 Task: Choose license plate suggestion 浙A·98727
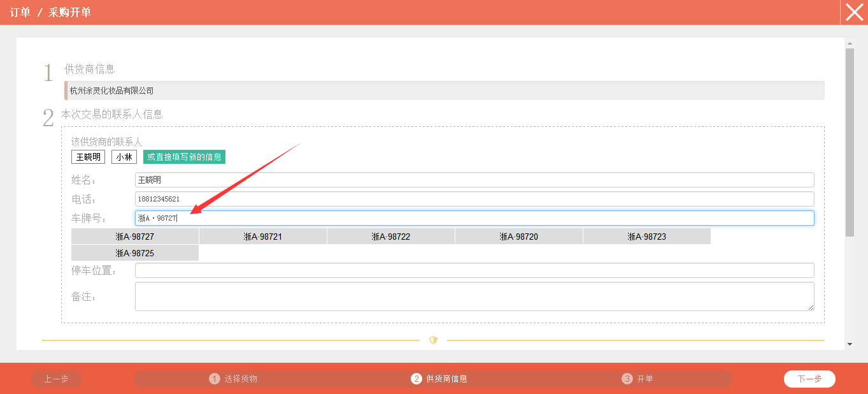click(135, 237)
